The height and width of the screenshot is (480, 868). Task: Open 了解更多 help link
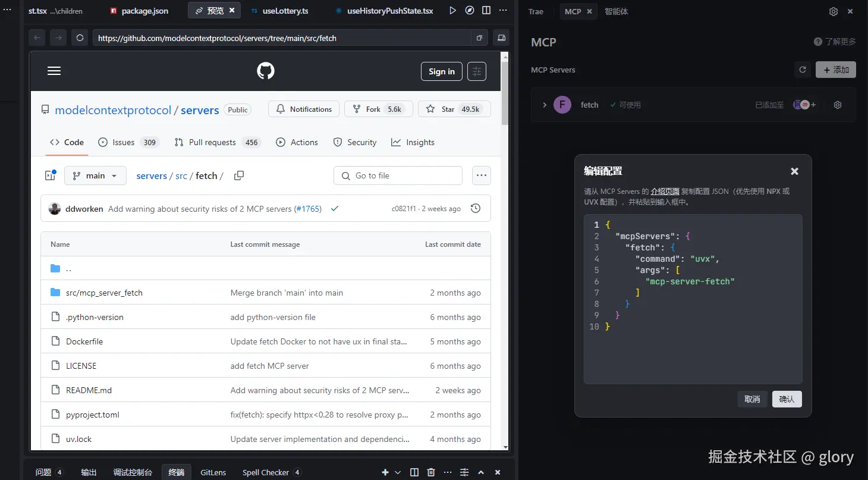pos(835,42)
